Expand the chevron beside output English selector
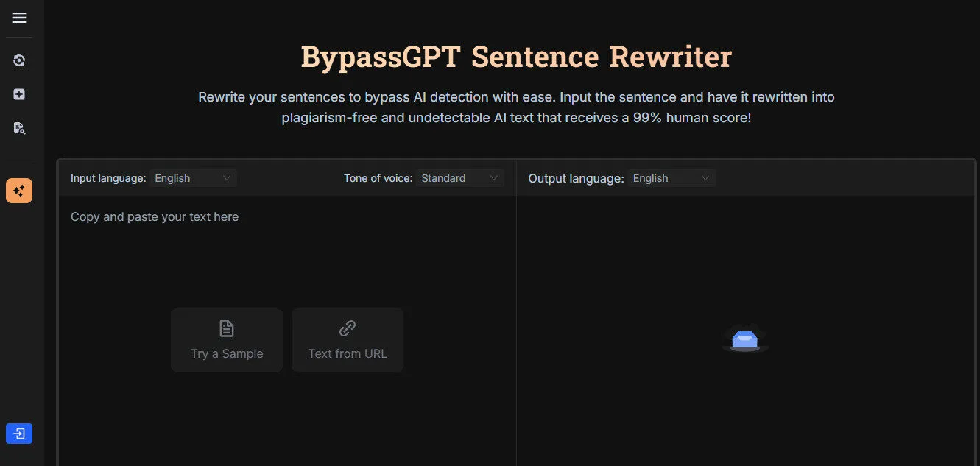This screenshot has height=466, width=980. tap(706, 177)
